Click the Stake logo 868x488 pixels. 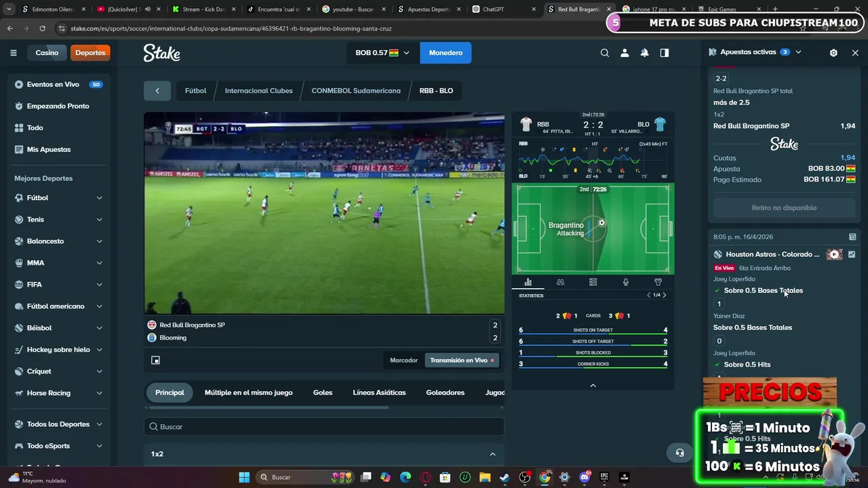pyautogui.click(x=161, y=53)
